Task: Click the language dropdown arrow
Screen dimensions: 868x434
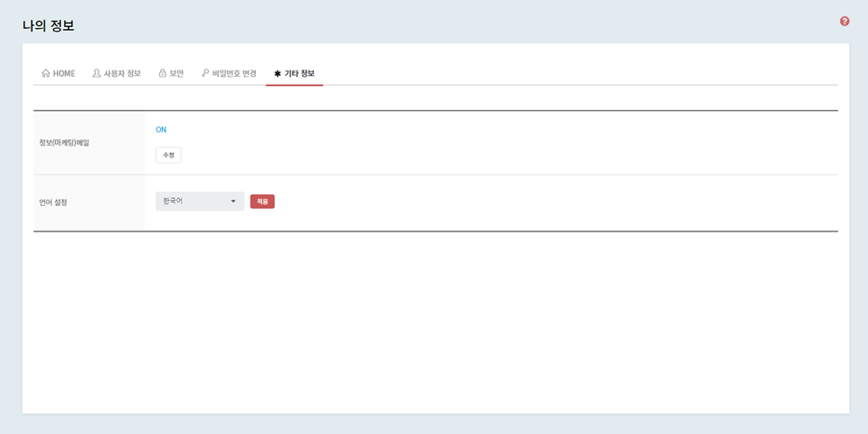Action: click(232, 202)
